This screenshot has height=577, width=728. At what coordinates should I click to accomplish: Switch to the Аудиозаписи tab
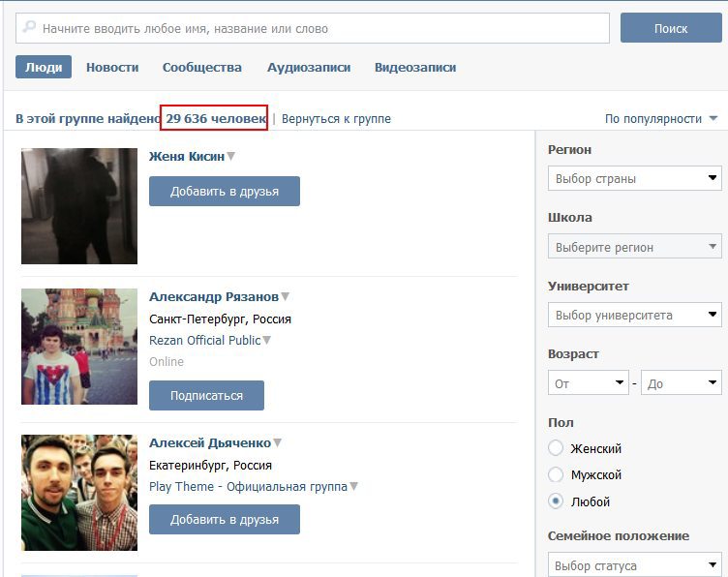(309, 68)
